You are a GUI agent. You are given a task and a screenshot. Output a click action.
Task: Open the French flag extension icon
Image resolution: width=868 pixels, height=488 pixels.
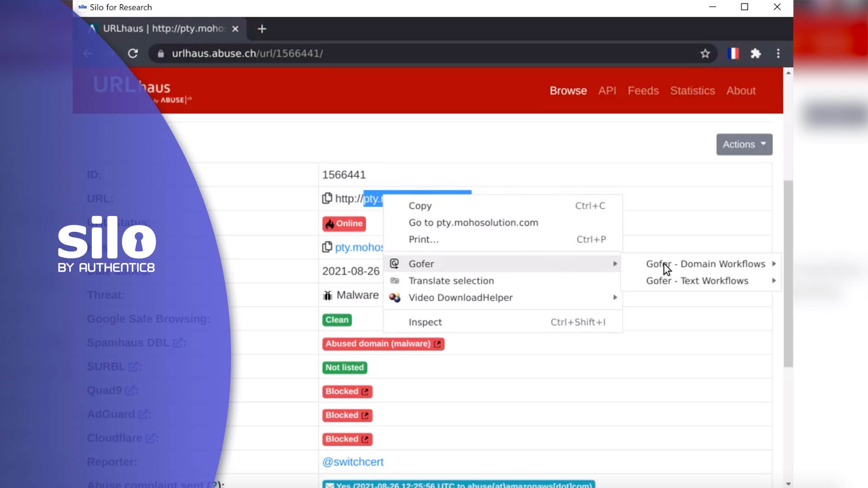[x=733, y=53]
